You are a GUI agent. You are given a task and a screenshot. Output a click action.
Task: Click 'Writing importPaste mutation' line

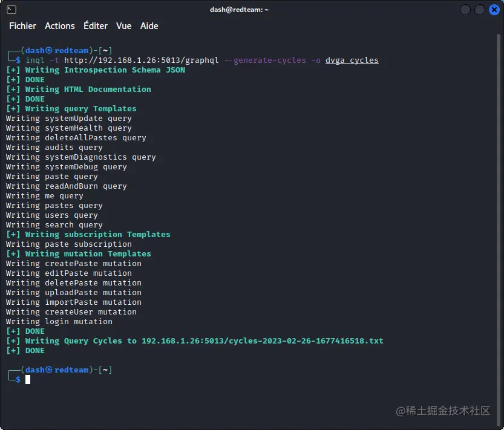74,302
